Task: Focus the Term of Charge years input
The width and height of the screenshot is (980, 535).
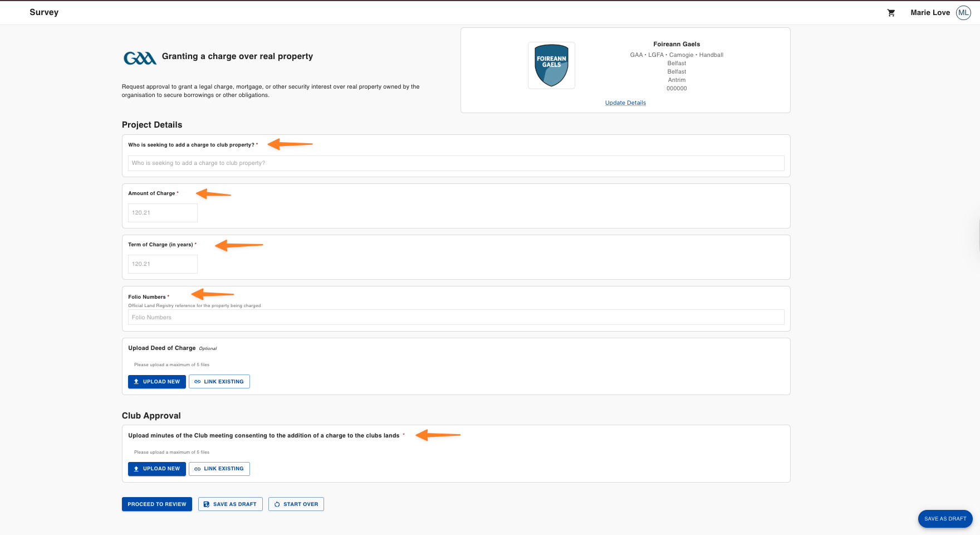Action: point(163,264)
